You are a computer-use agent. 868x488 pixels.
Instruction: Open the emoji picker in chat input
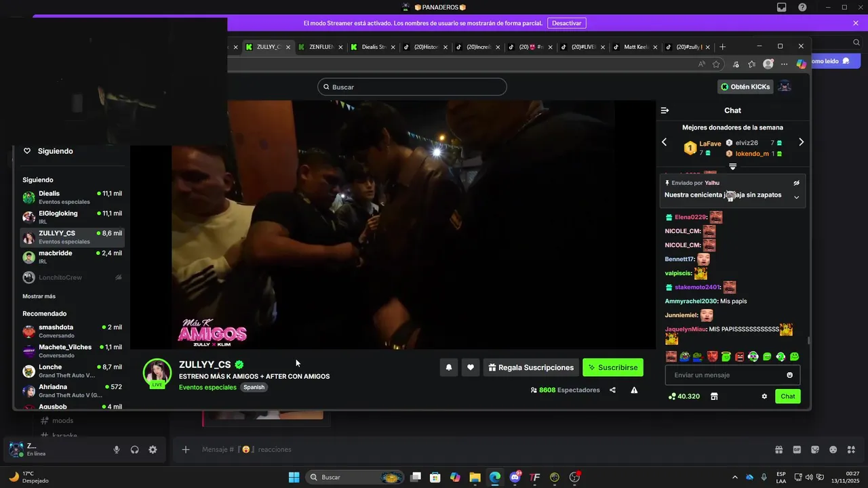click(790, 375)
